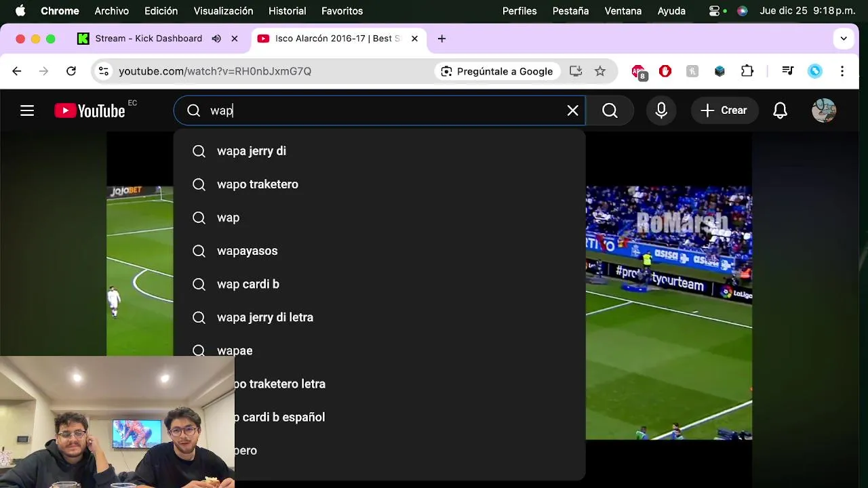Open the Chrome menu in the menu bar
This screenshot has width=868, height=488.
[60, 11]
